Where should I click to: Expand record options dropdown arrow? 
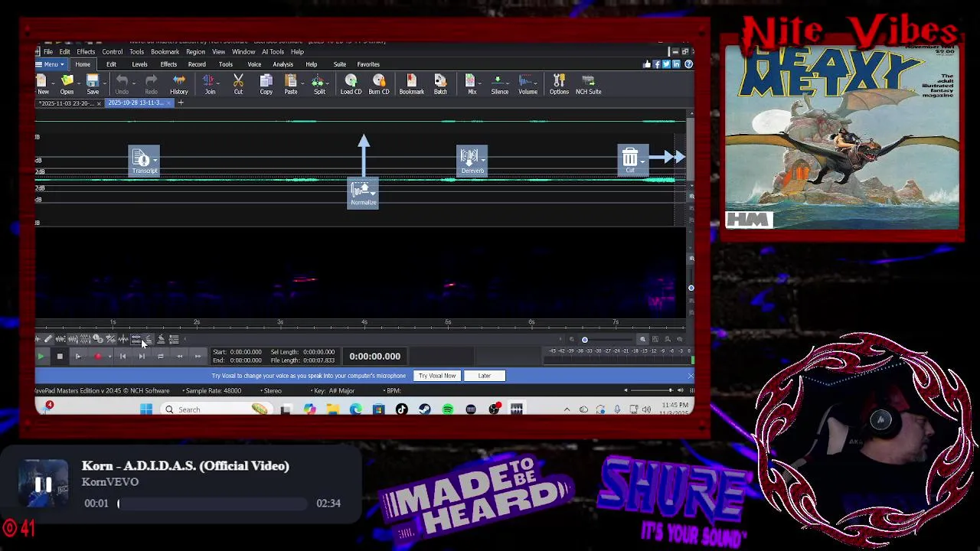[x=109, y=357]
